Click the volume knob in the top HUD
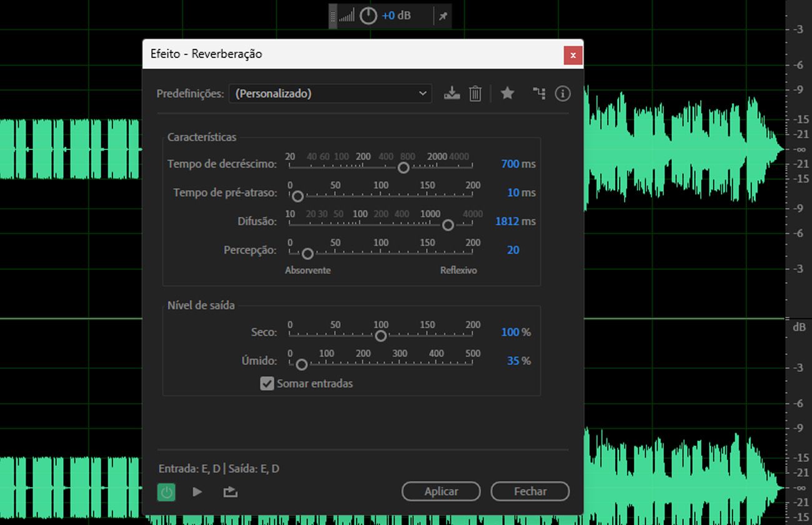 tap(368, 15)
